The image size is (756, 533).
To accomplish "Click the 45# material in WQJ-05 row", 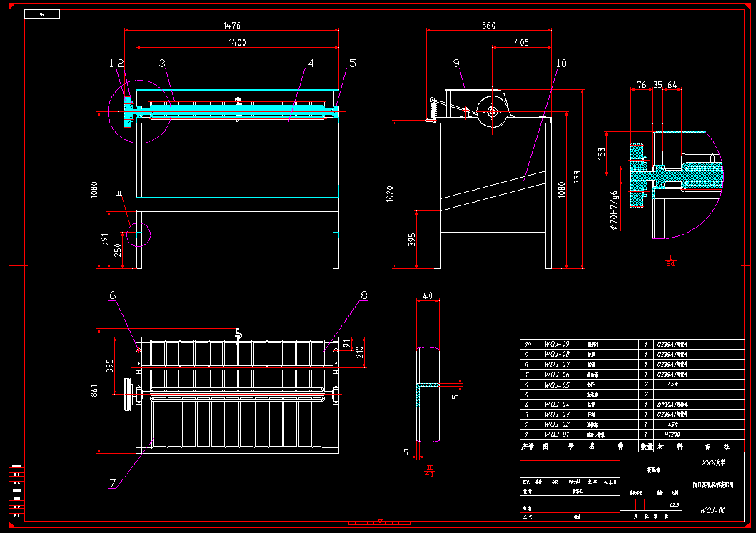I will pos(672,385).
